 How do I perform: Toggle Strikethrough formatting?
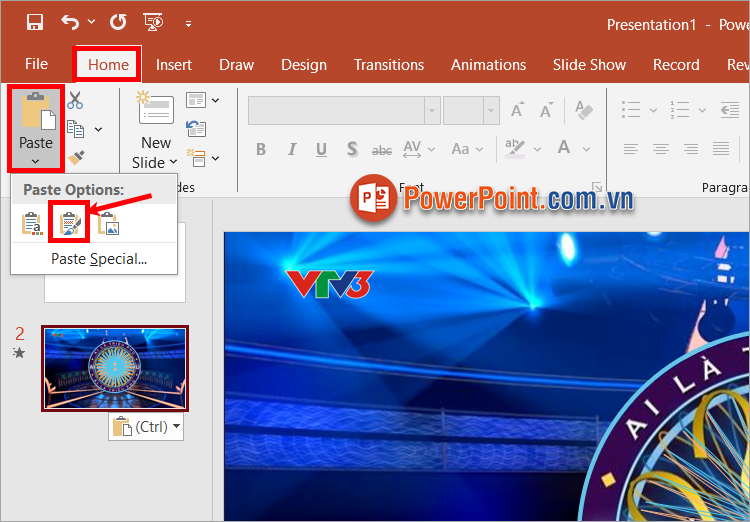(382, 150)
